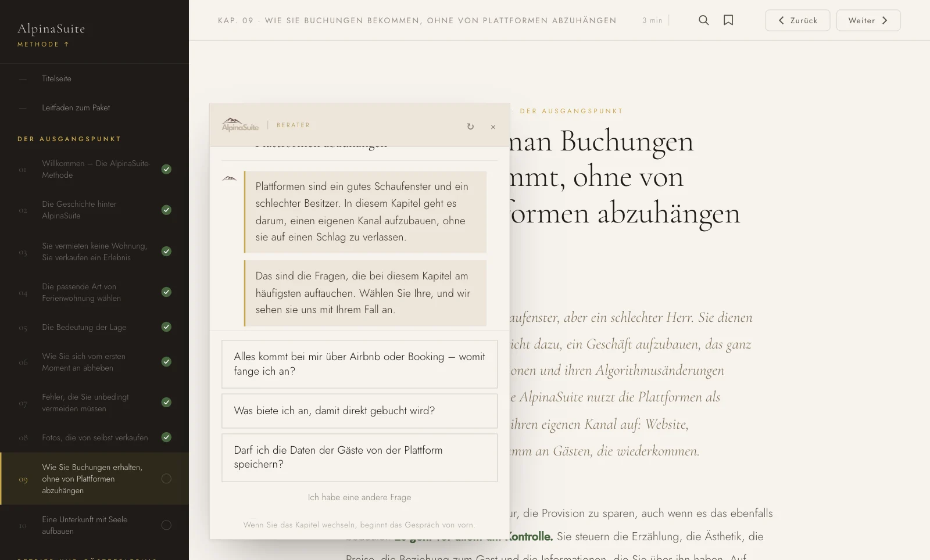Image resolution: width=930 pixels, height=560 pixels.
Task: Click Ich habe eine andere Frage
Action: point(359,497)
